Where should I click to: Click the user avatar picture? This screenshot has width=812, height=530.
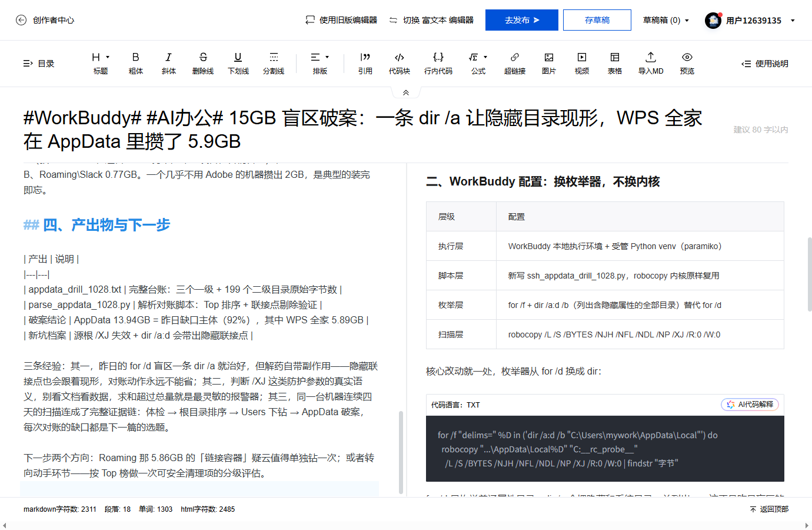click(713, 21)
